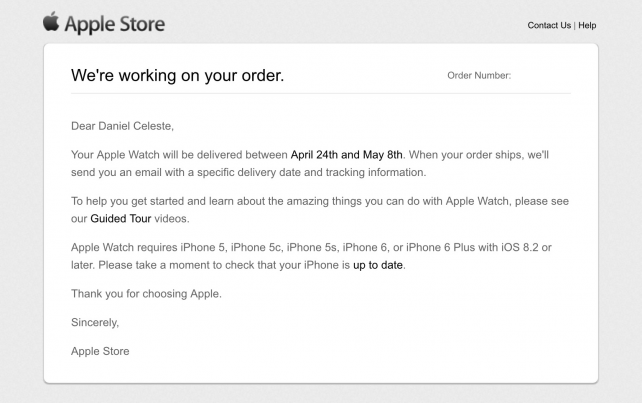Click the "Your Apple Watch" text
This screenshot has height=403, width=642.
(x=115, y=155)
